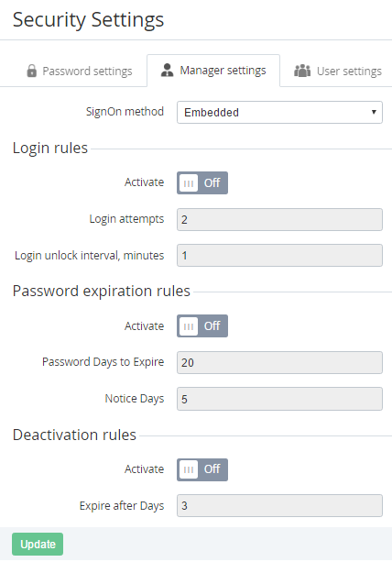This screenshot has width=392, height=562.
Task: Open the User settings tab
Action: [x=338, y=71]
